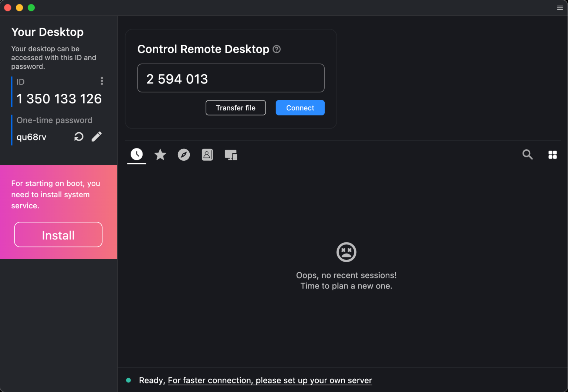Select the password text qu68rv
Viewport: 568px width, 392px height.
31,137
